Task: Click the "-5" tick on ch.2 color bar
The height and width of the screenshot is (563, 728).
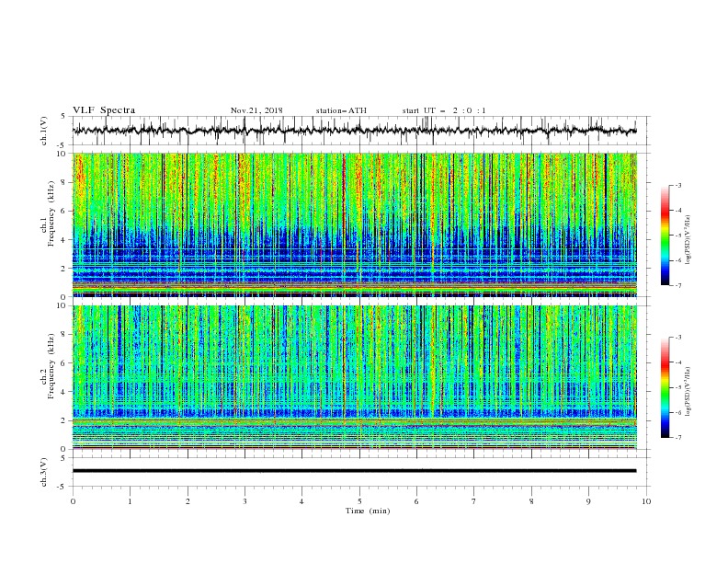Action: click(x=678, y=387)
